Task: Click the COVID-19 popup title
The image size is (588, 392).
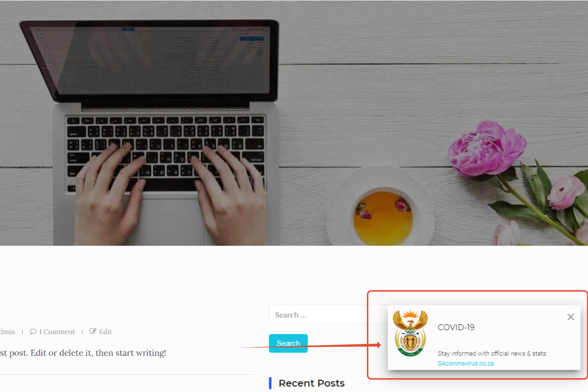Action: click(x=456, y=327)
